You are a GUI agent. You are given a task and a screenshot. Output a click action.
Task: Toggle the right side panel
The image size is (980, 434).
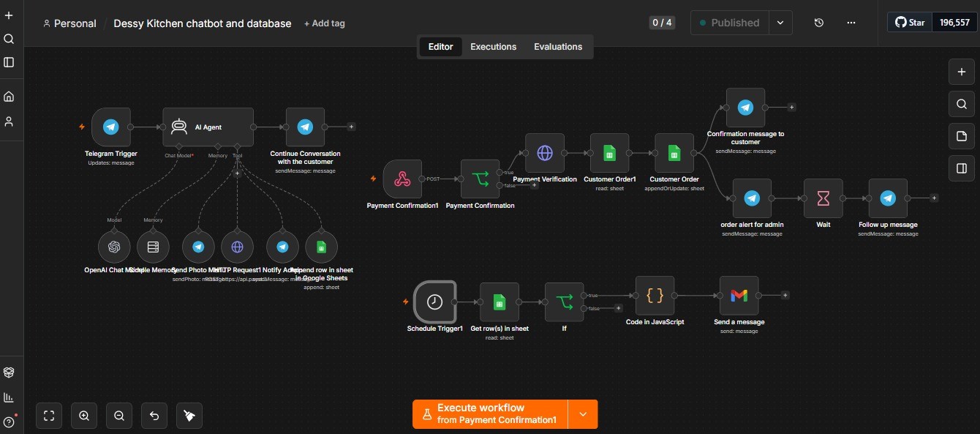[962, 168]
